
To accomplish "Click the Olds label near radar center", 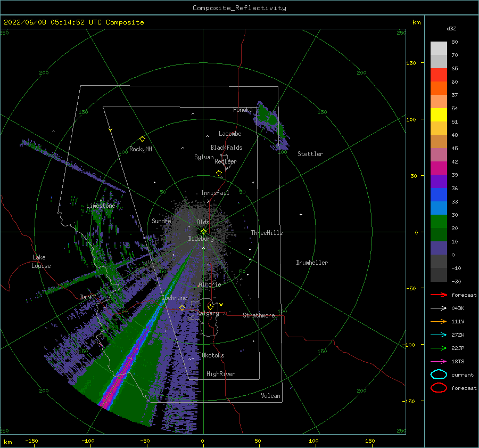I will pyautogui.click(x=203, y=222).
